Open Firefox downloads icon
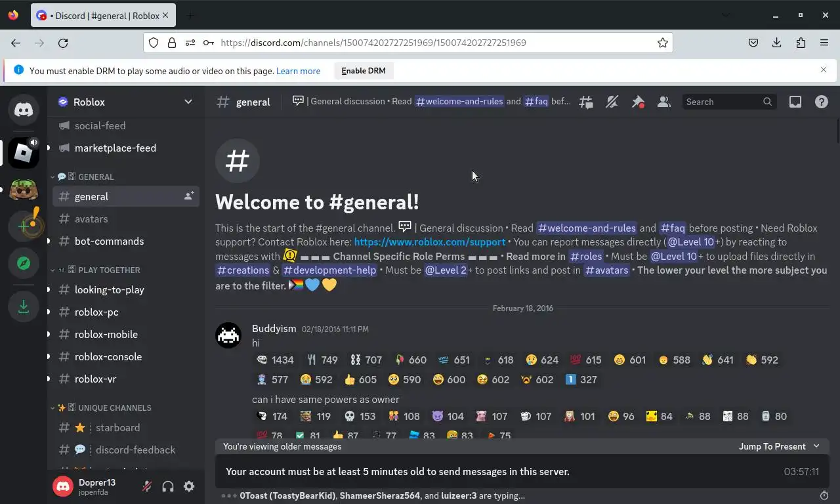Screen dimensions: 840x504 point(777,43)
